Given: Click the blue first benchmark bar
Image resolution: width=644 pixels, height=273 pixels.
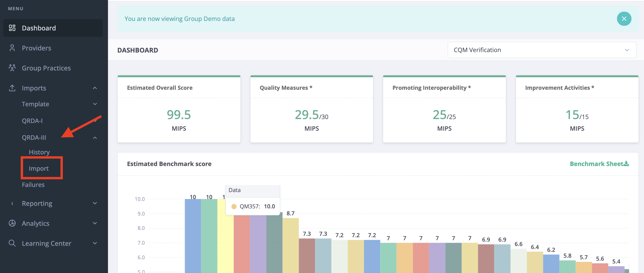Looking at the screenshot, I should 193,236.
